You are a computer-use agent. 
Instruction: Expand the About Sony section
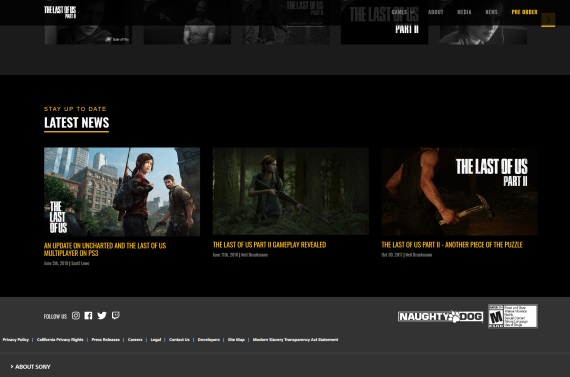(x=31, y=367)
